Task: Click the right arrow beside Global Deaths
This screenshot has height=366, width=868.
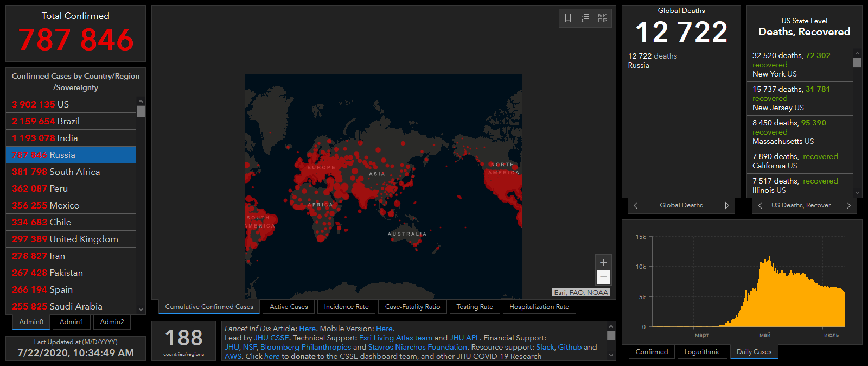Action: coord(727,205)
